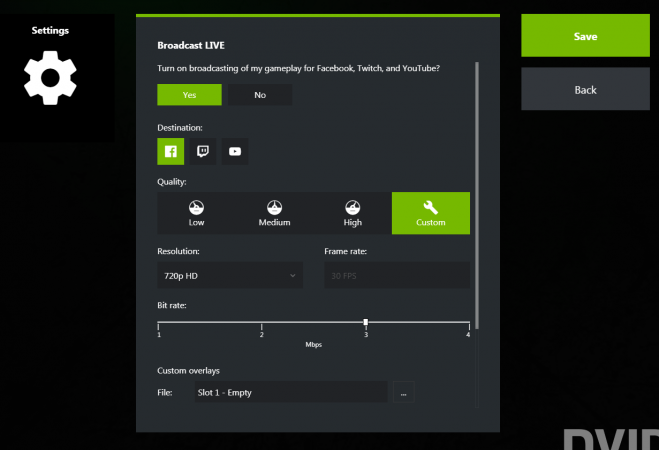Turn on broadcasting with Yes

[x=189, y=95]
